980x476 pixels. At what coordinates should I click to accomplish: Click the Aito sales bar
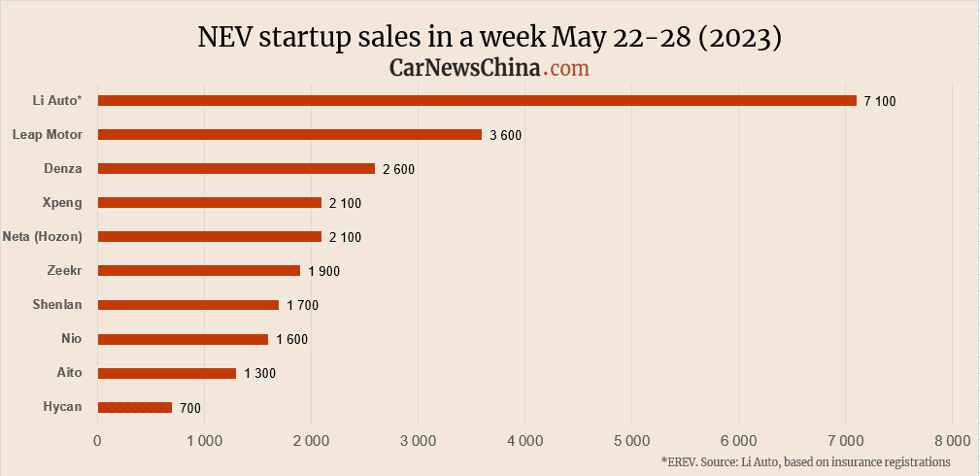pos(167,373)
